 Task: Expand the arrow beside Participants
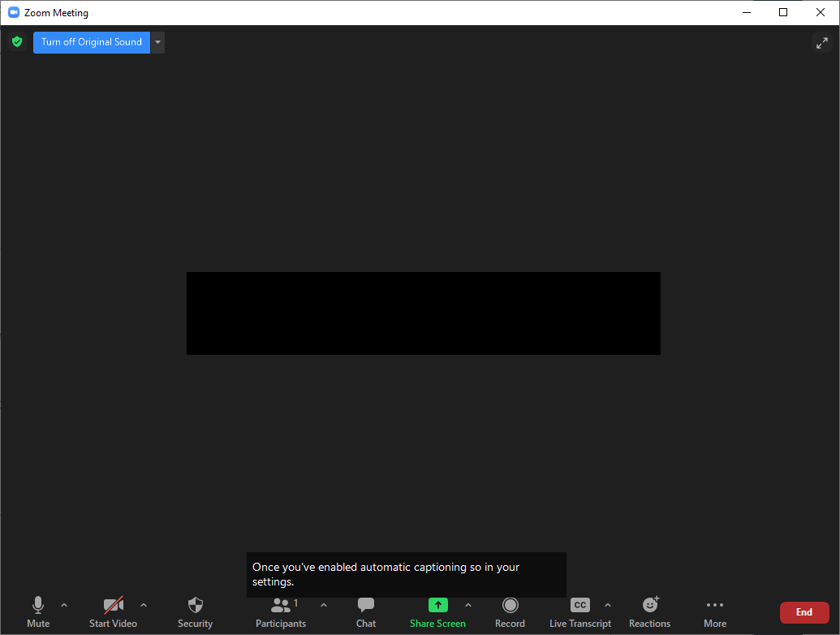324,605
